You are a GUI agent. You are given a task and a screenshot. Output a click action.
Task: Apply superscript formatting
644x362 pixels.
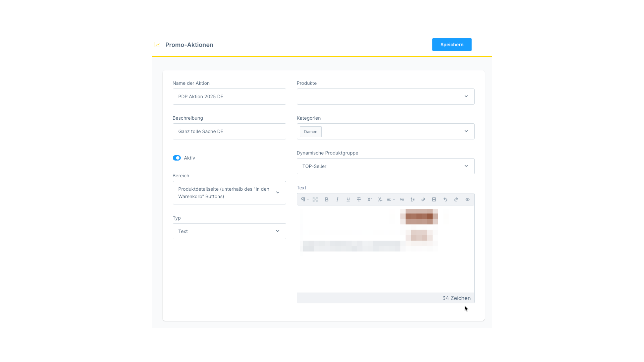370,199
